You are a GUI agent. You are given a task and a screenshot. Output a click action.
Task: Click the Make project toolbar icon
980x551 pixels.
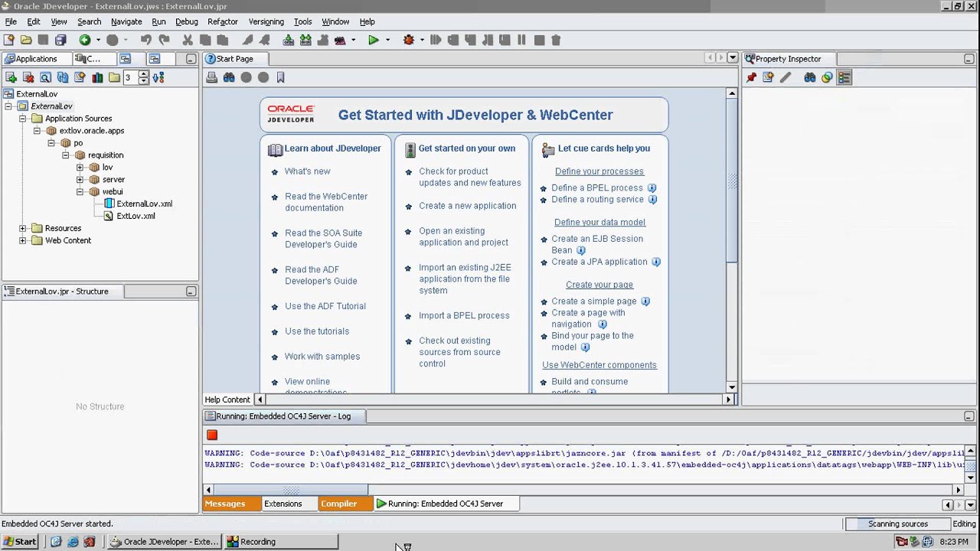[289, 40]
